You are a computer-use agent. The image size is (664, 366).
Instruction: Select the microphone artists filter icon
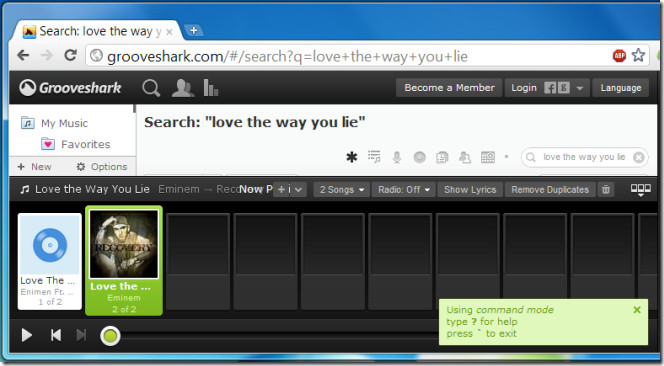(397, 157)
